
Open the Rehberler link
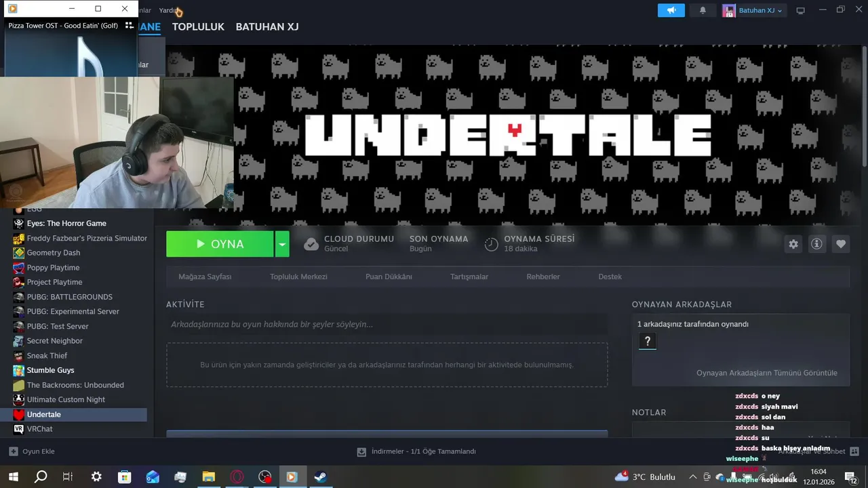[543, 277]
